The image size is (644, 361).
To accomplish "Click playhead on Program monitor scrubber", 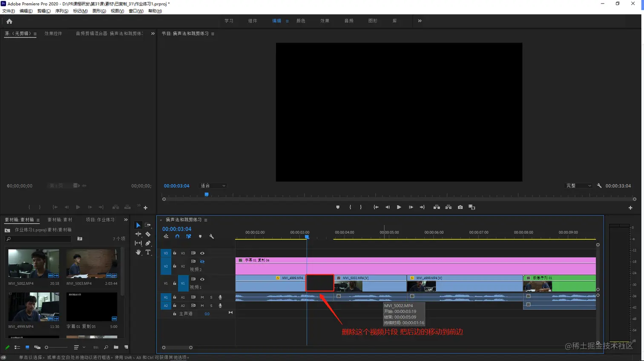I will [x=207, y=195].
